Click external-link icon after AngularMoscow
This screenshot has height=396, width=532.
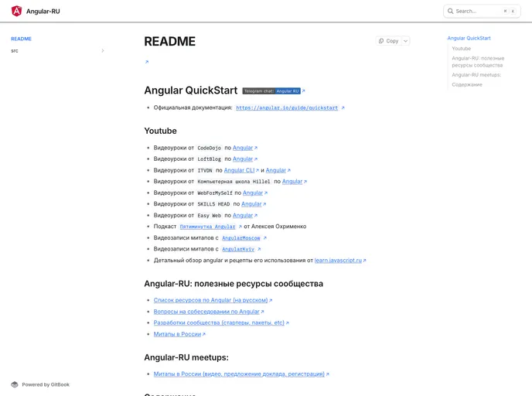(265, 238)
